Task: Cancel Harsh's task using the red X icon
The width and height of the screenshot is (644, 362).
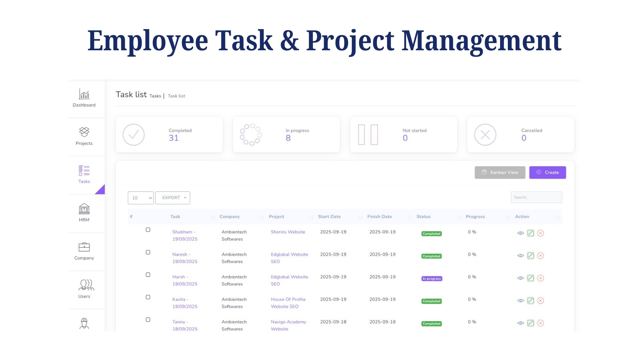Action: pos(541,278)
